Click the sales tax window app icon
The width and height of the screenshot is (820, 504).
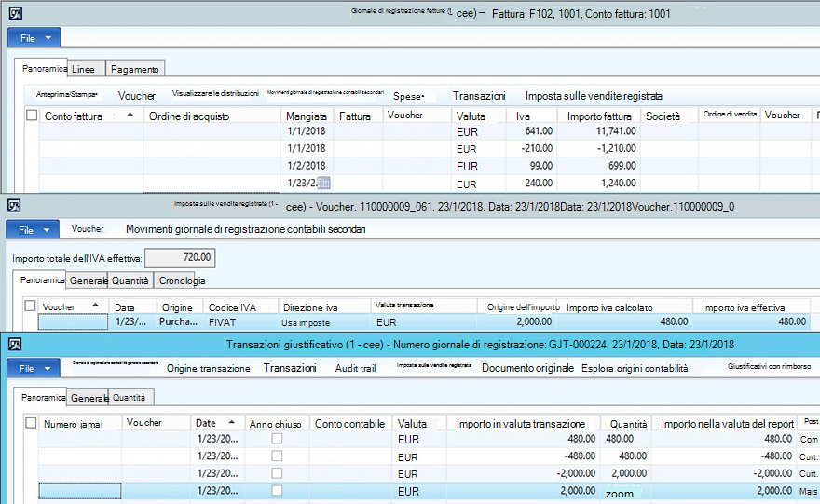pyautogui.click(x=14, y=206)
